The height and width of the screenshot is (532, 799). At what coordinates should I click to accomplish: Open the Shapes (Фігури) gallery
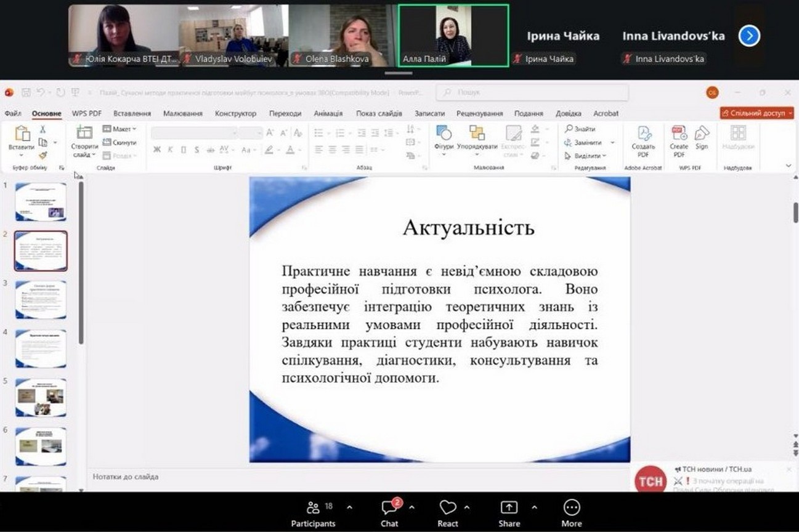[444, 134]
